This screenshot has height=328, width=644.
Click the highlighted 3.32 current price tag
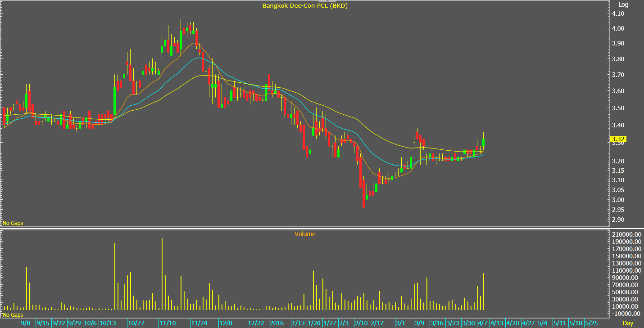coord(618,139)
